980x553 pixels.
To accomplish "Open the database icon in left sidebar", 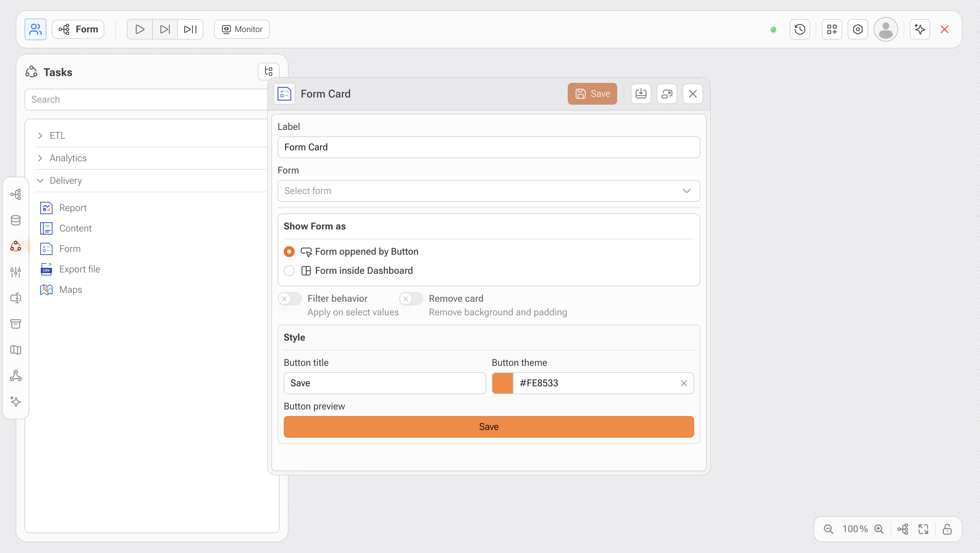I will pyautogui.click(x=16, y=220).
